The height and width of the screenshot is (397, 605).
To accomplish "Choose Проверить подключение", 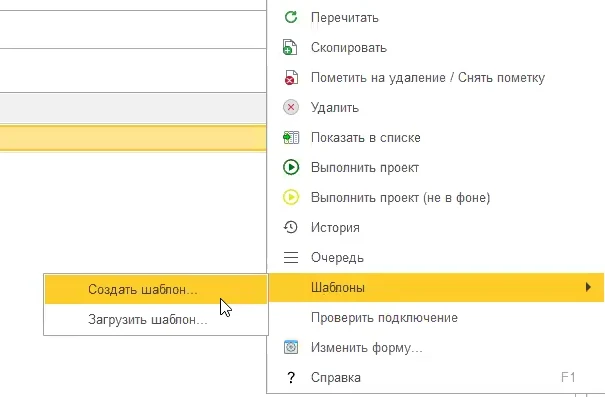I will click(435, 318).
